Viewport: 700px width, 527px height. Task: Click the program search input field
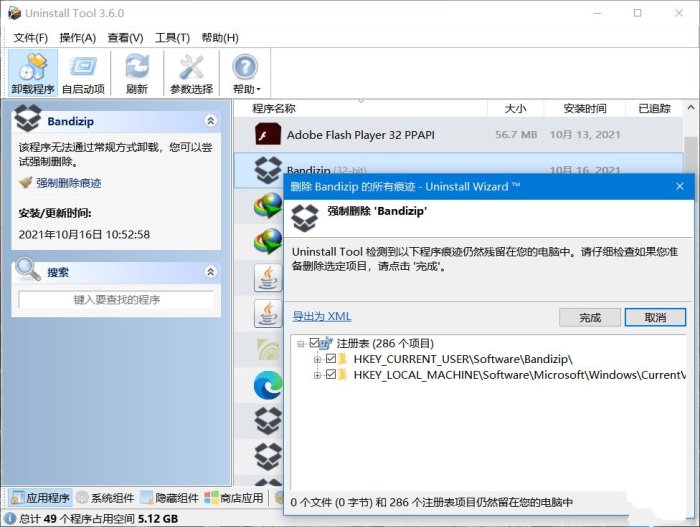pyautogui.click(x=117, y=300)
